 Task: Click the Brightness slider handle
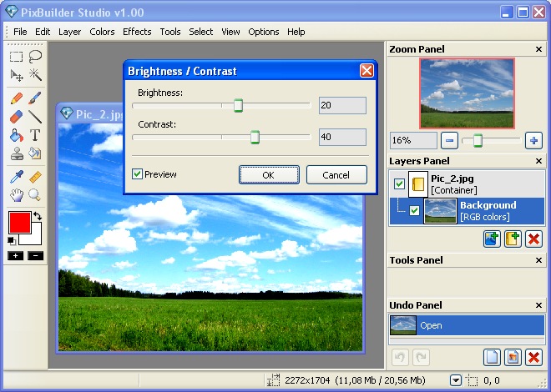238,105
